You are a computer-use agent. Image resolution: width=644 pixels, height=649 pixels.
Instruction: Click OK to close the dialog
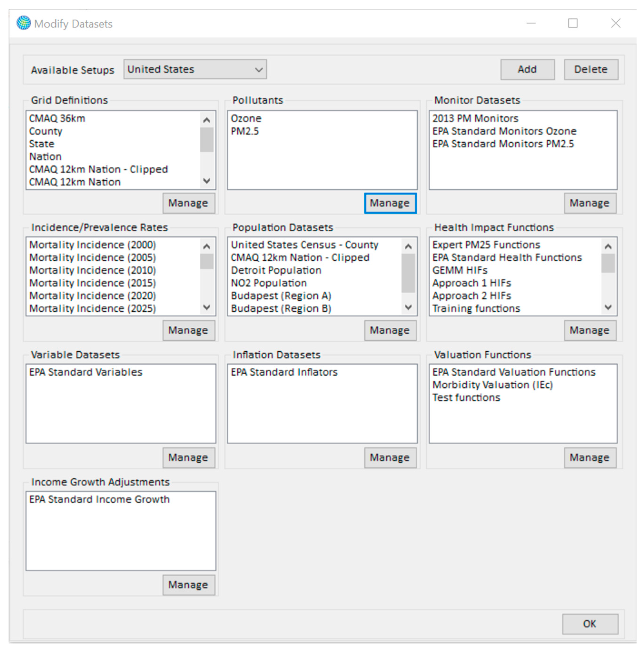(x=590, y=624)
